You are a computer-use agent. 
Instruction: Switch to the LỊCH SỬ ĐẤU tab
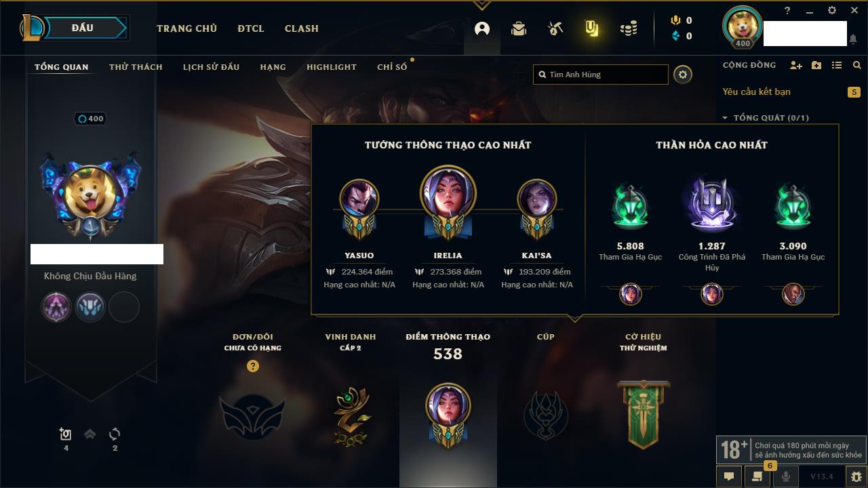pos(211,67)
